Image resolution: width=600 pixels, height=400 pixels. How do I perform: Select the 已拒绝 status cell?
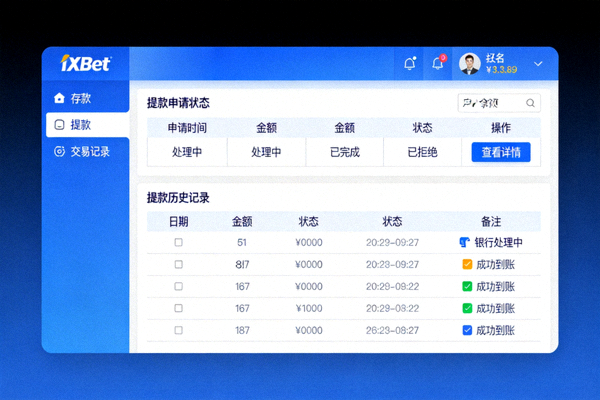[x=422, y=152]
